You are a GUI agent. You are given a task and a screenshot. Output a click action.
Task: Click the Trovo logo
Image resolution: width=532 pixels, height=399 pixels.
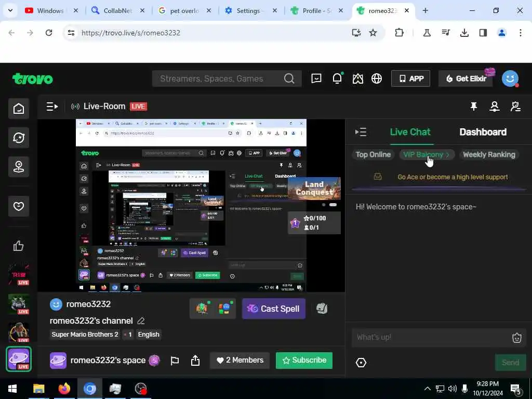tap(33, 79)
